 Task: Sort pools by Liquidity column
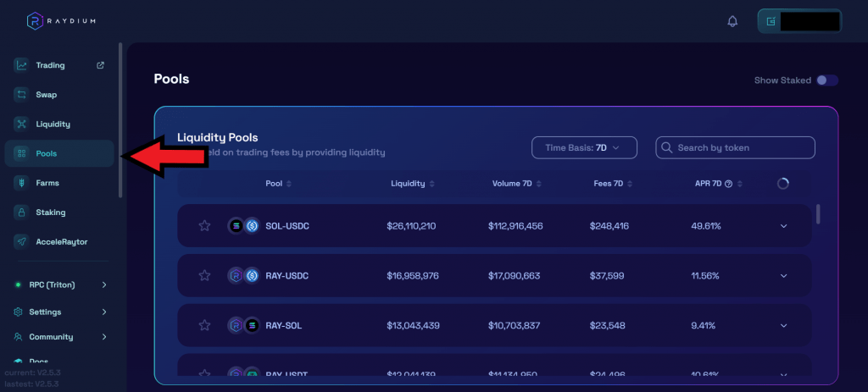pos(413,184)
